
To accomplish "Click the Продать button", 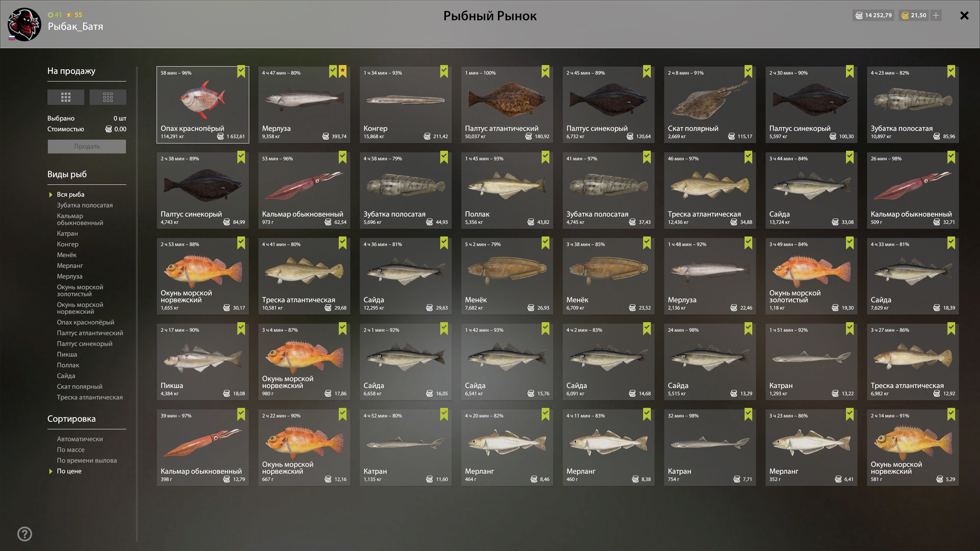I will tap(87, 147).
